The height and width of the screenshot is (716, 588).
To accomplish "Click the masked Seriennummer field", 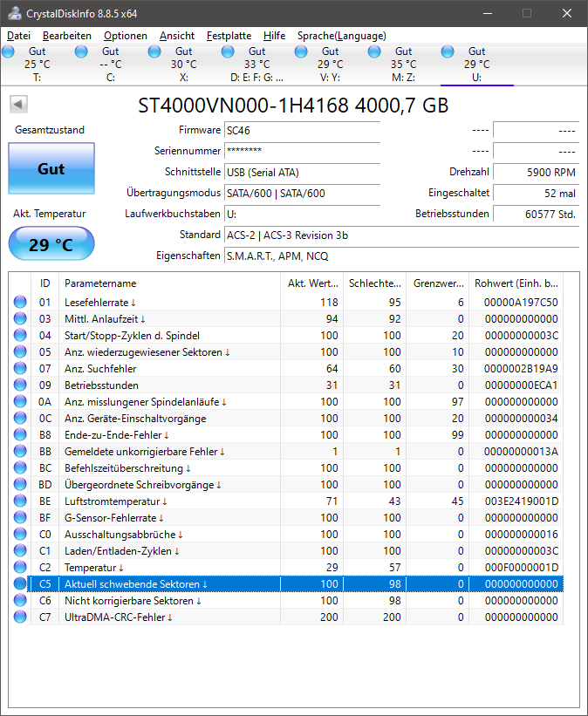I will click(303, 151).
